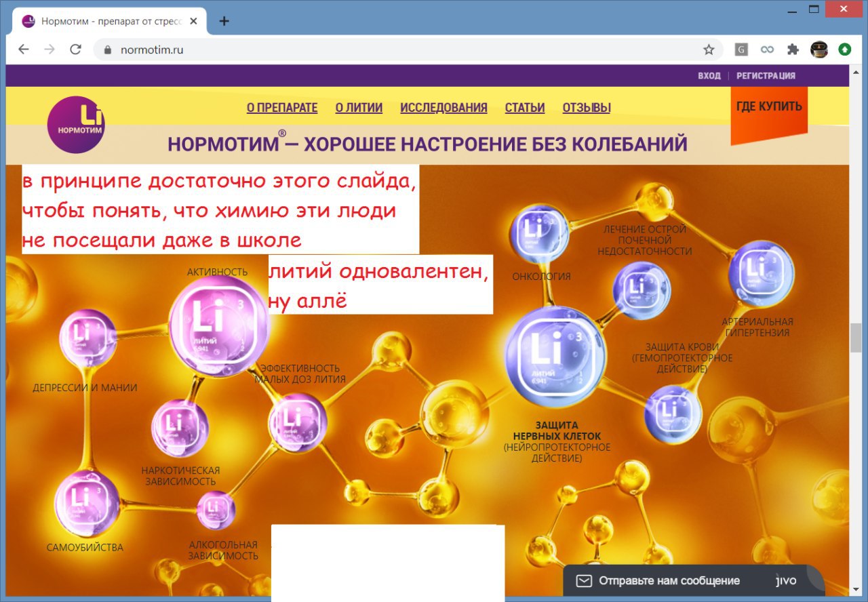
Task: Click the АЛКОГОЛЬНАЯ ЗАВИСИМОСТЬ lithium bubble
Action: coord(216,510)
